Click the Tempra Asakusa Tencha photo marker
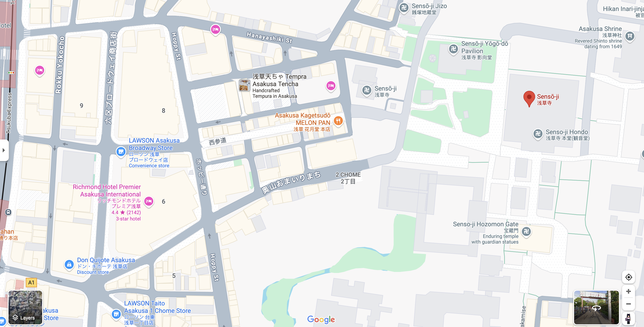 [x=244, y=86]
